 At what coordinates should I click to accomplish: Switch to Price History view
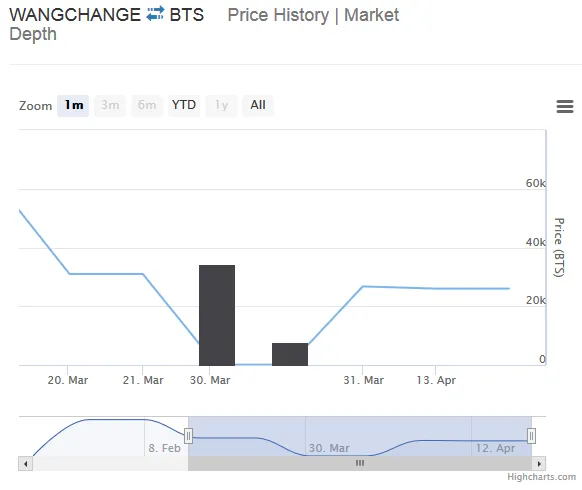pyautogui.click(x=278, y=15)
